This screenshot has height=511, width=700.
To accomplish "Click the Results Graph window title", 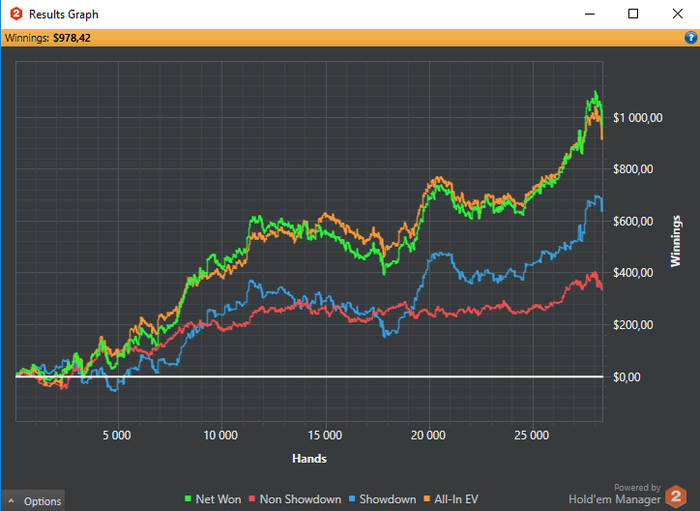I will 64,14.
